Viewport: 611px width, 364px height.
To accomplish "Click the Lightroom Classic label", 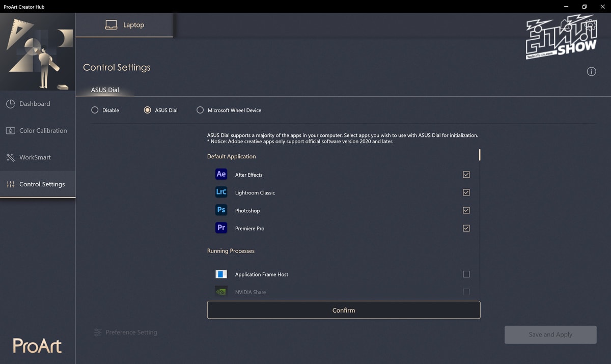I will click(x=255, y=192).
